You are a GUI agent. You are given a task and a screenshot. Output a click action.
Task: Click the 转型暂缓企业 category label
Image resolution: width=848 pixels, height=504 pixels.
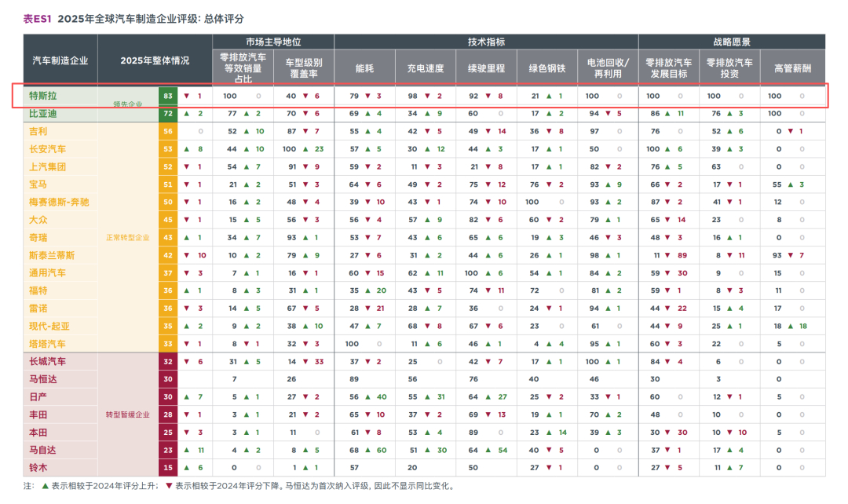tap(128, 415)
